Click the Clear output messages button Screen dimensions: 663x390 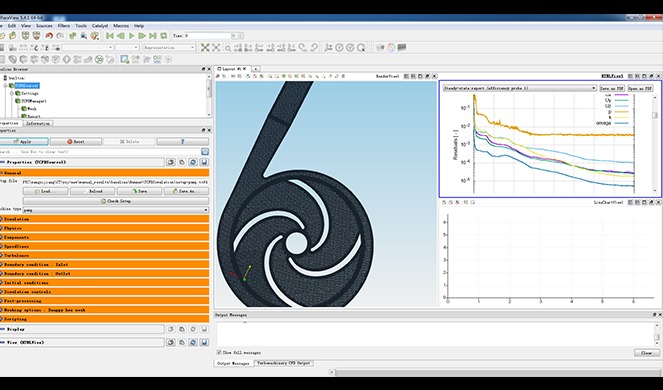point(647,353)
